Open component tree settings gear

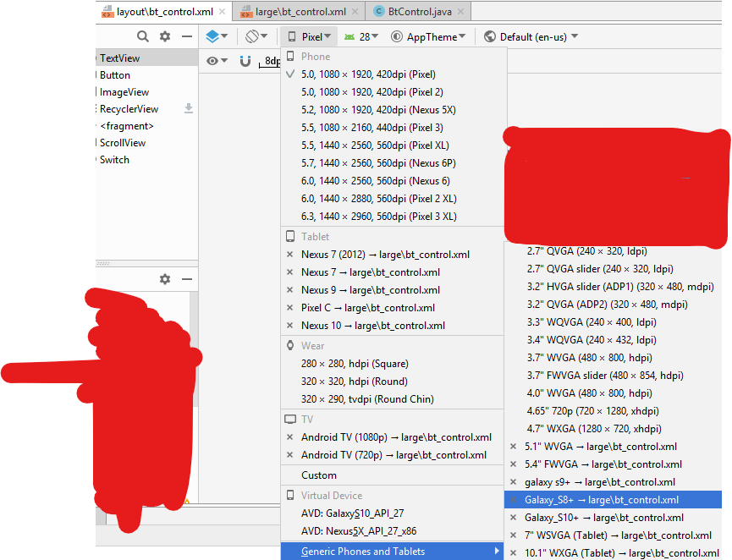pyautogui.click(x=165, y=279)
